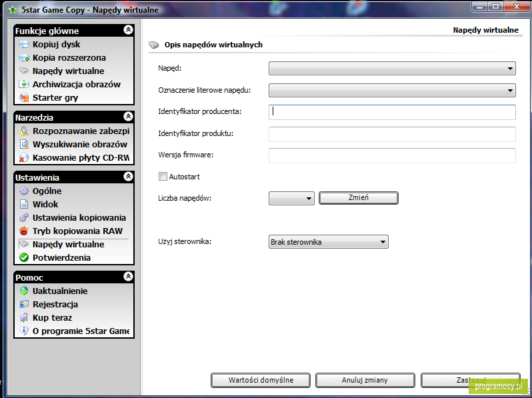Click the Kup teraz cart icon

pos(24,317)
